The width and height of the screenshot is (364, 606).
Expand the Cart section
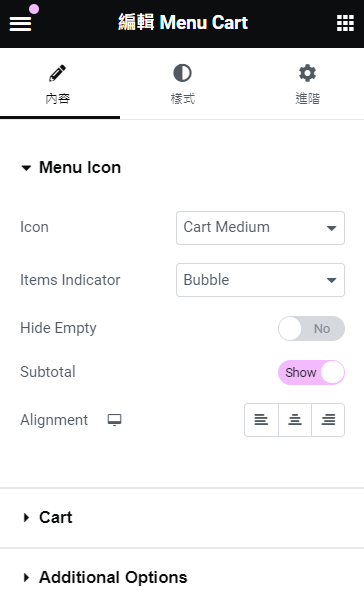point(182,517)
